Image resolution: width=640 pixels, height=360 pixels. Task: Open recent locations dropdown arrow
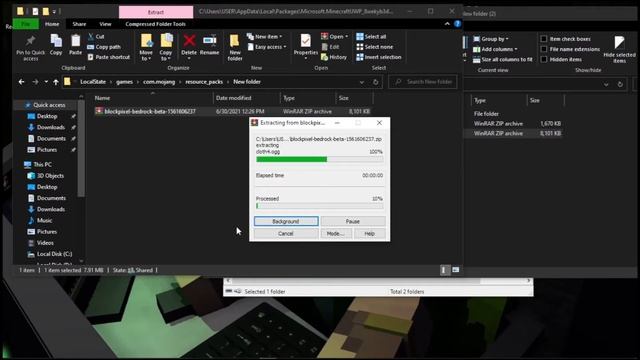46,82
